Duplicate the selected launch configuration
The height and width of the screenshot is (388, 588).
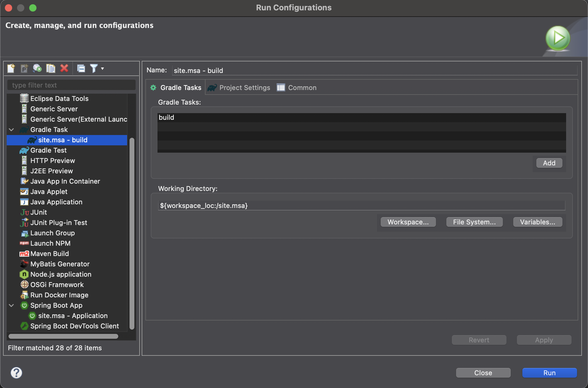click(50, 68)
